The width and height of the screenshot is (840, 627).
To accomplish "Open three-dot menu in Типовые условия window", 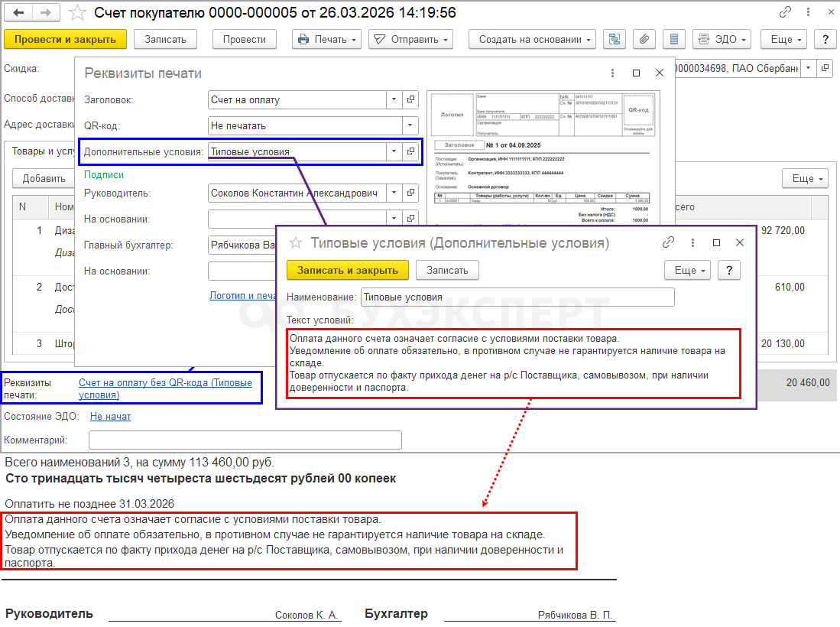I will click(x=692, y=242).
